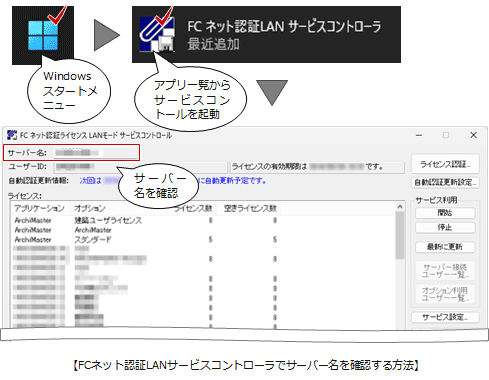The height and width of the screenshot is (380, 489).
Task: Click the FC ネット認証LAN サービスコントローラ entry text
Action: click(284, 26)
